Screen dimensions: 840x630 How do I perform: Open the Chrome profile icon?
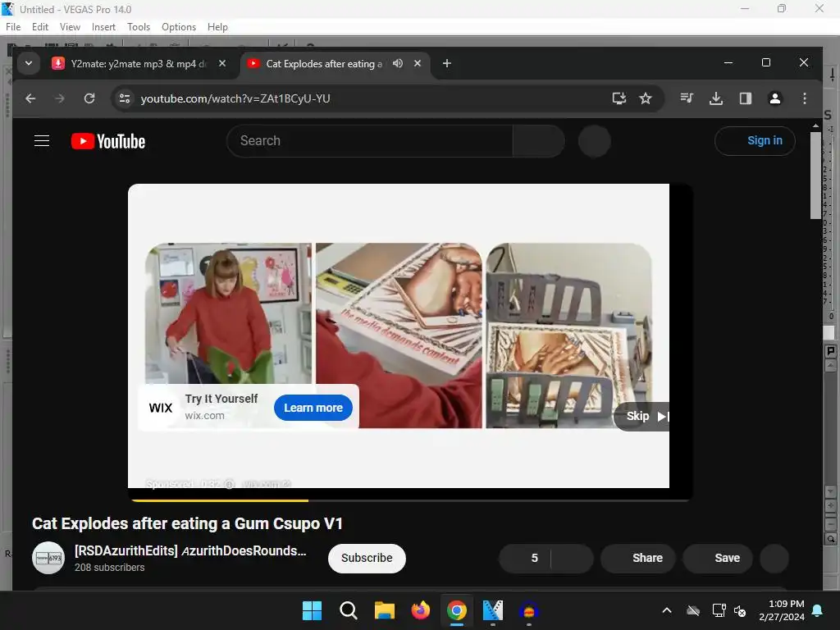[775, 98]
